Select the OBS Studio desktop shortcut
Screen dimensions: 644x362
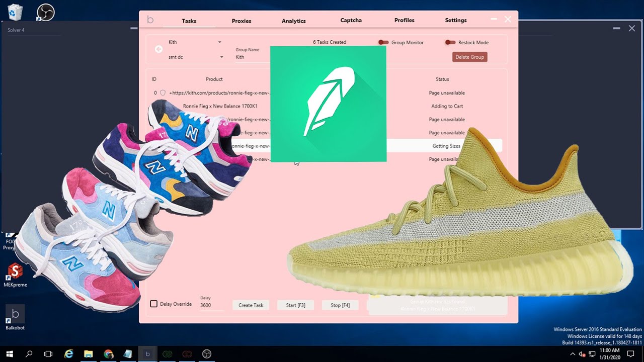(45, 12)
